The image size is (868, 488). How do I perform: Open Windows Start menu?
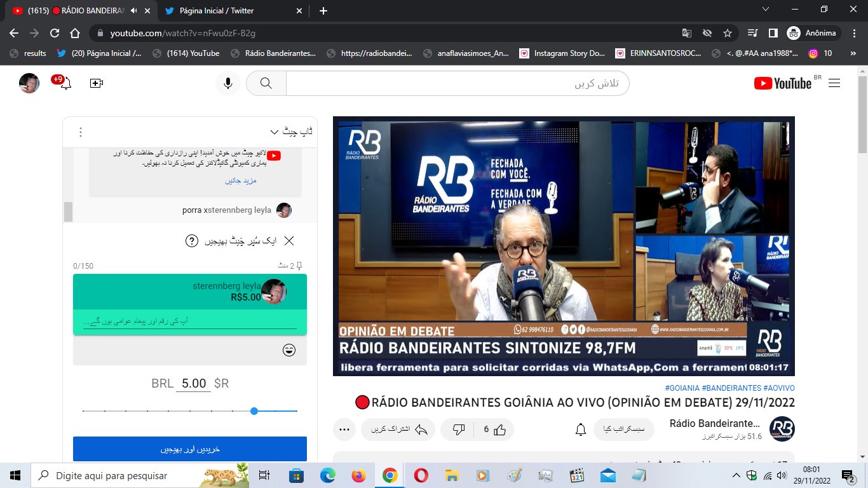15,475
